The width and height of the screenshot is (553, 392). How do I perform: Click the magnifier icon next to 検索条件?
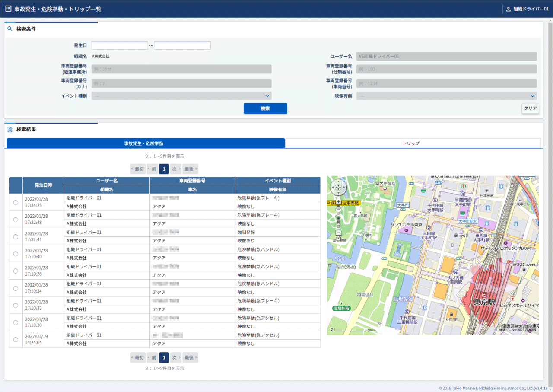10,29
